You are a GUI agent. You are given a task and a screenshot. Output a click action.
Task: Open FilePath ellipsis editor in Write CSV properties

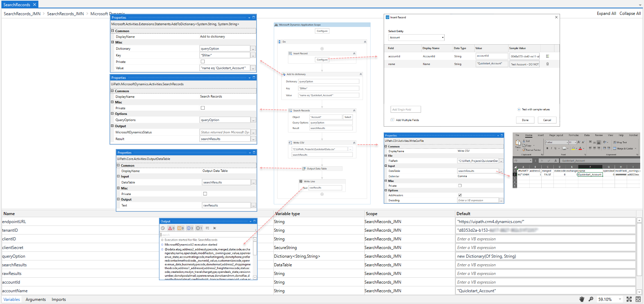pyautogui.click(x=501, y=161)
